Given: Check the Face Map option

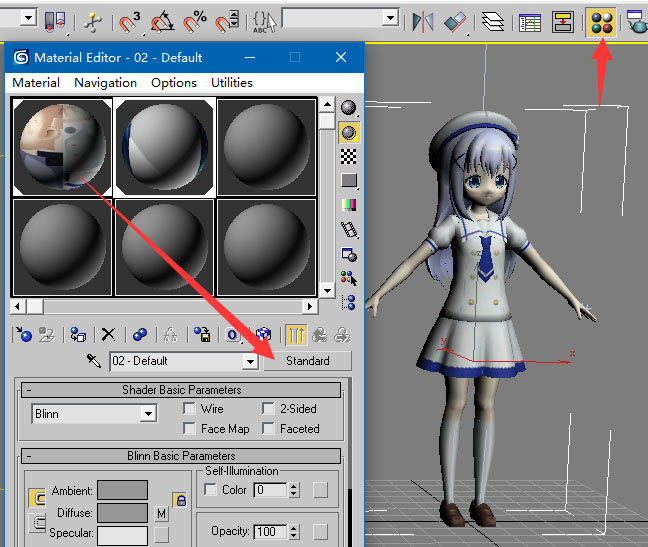Looking at the screenshot, I should (189, 429).
